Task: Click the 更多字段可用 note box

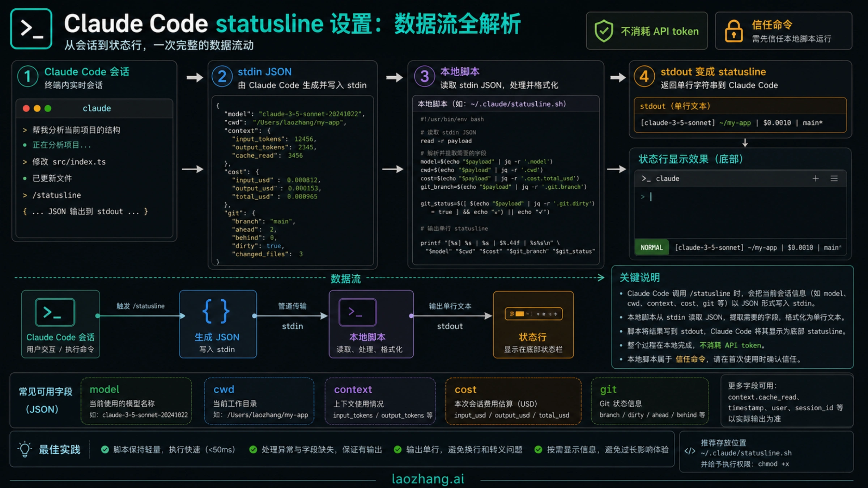Action: click(x=787, y=401)
